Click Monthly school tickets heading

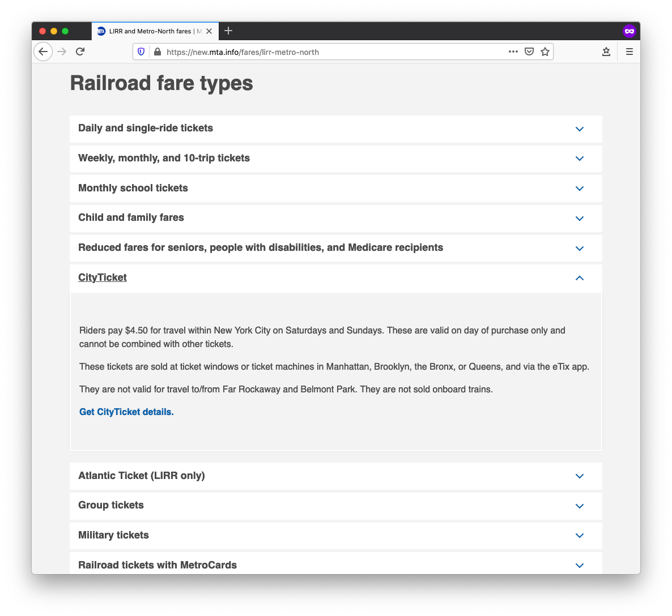133,188
